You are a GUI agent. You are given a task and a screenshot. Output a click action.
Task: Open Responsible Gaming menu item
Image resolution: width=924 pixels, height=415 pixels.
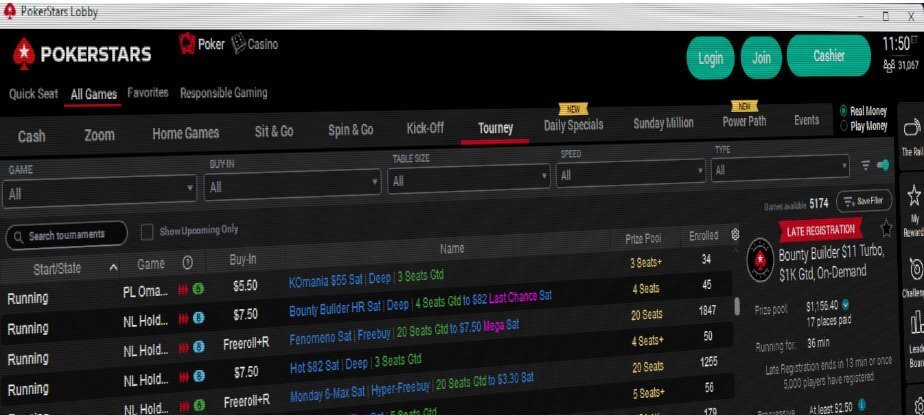tap(223, 93)
